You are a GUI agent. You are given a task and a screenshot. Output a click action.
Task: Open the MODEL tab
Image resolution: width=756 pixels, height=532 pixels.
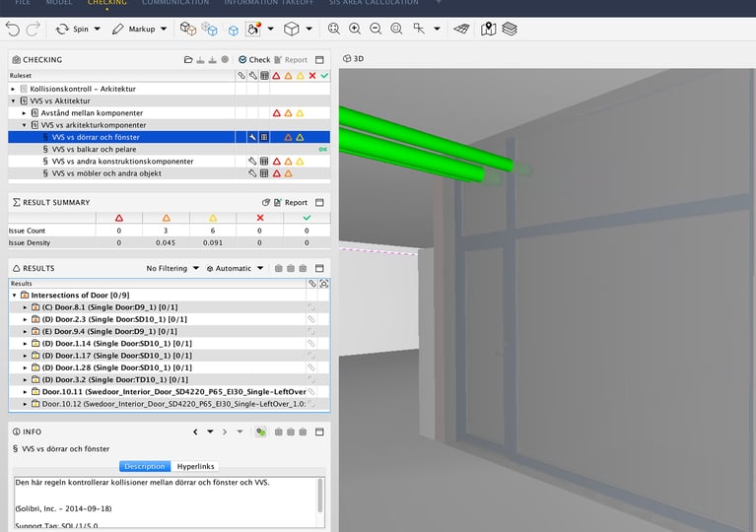click(x=59, y=3)
